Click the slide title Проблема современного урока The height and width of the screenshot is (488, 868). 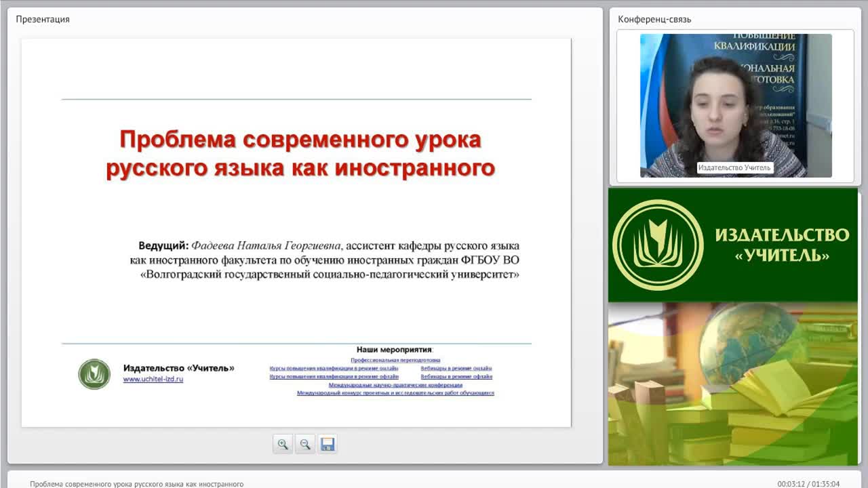point(300,153)
